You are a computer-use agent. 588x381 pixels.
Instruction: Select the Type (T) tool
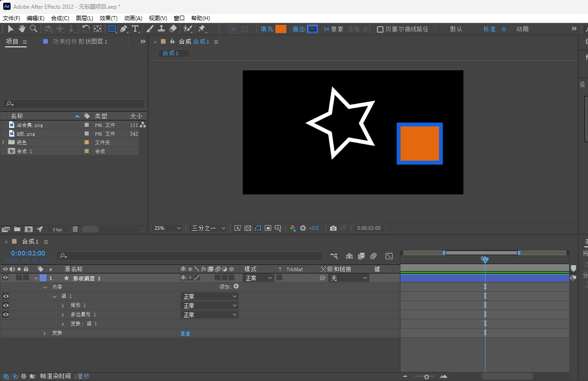pyautogui.click(x=135, y=29)
